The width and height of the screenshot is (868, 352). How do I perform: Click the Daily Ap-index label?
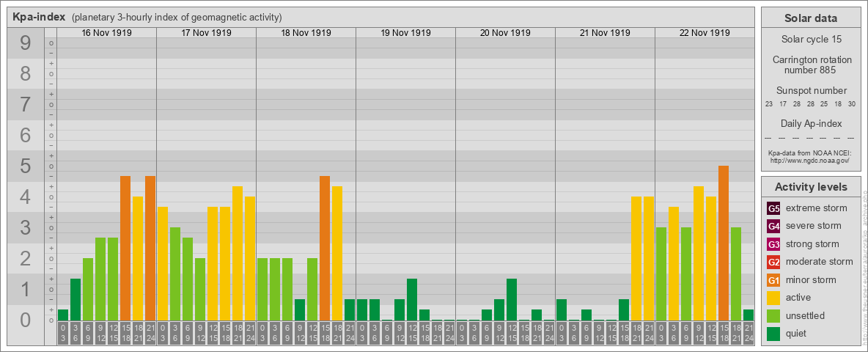point(811,123)
